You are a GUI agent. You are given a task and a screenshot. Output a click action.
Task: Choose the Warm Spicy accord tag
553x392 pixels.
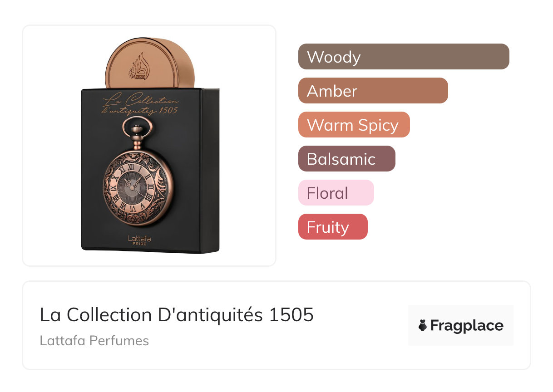click(x=354, y=125)
